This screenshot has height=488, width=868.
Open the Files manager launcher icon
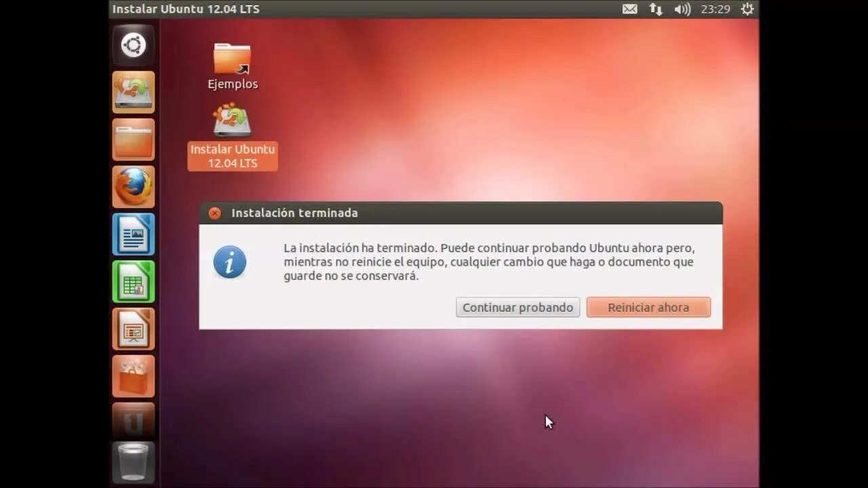pos(134,140)
